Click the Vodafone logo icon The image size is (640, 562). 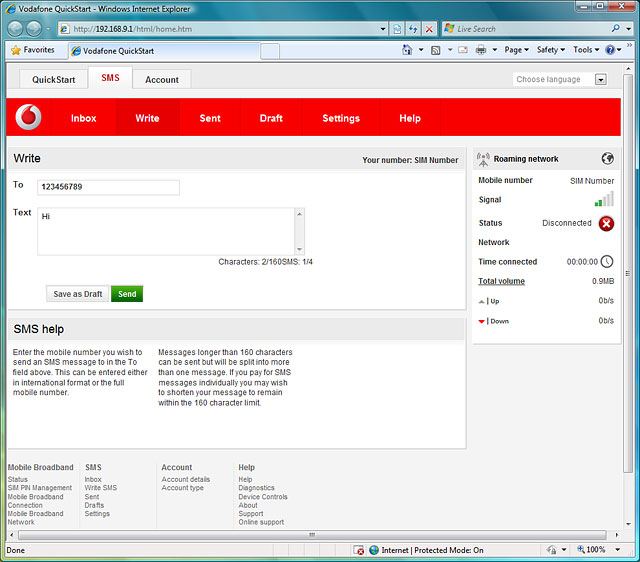(30, 117)
